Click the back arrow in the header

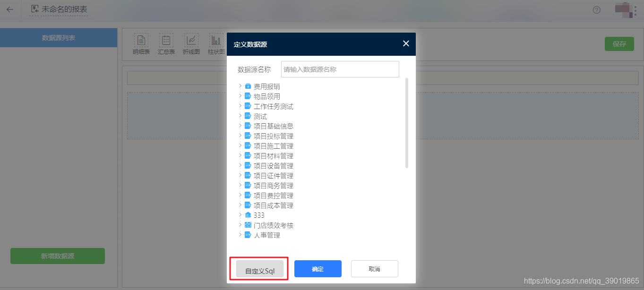10,9
